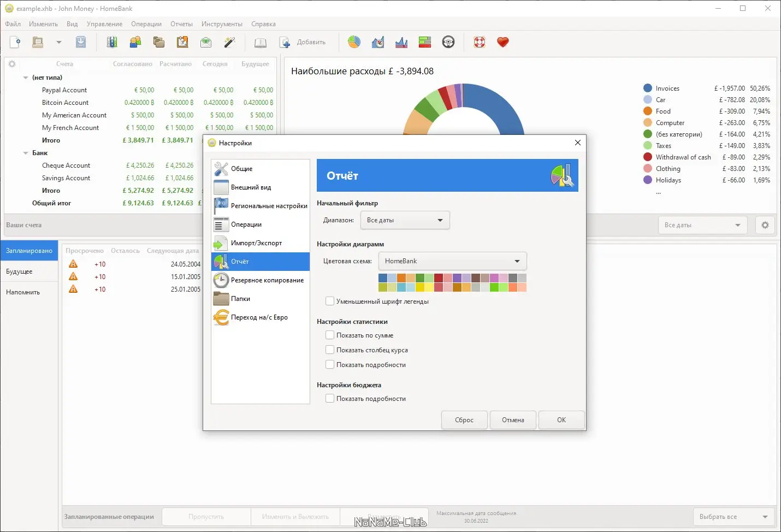Click the gear icon in accounts header
Screen dimensions: 781x532
pos(12,64)
